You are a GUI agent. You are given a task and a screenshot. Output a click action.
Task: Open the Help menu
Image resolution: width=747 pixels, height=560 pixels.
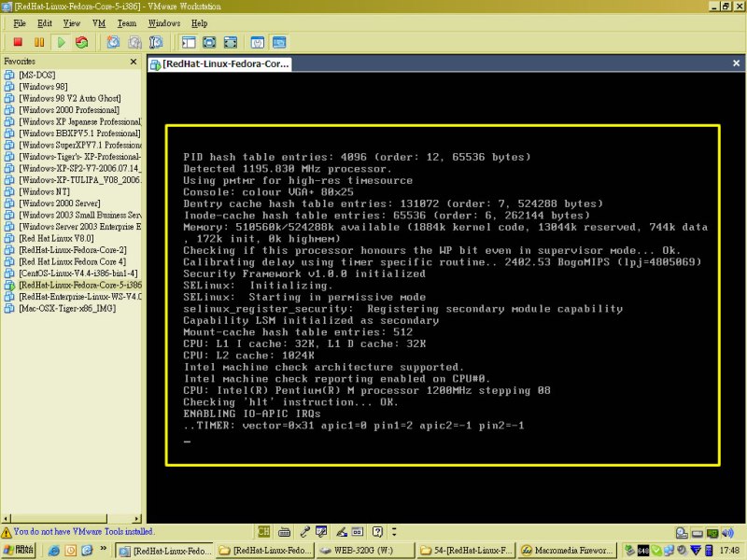coord(199,23)
